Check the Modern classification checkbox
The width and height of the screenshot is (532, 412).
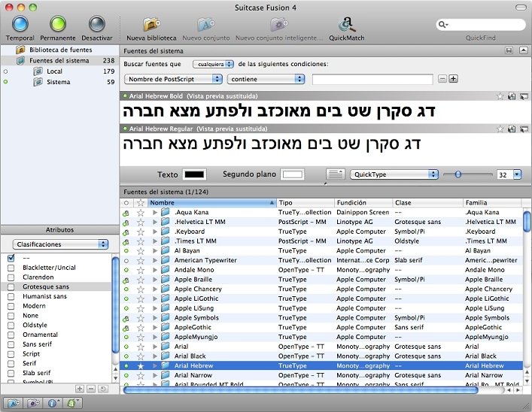(x=11, y=306)
